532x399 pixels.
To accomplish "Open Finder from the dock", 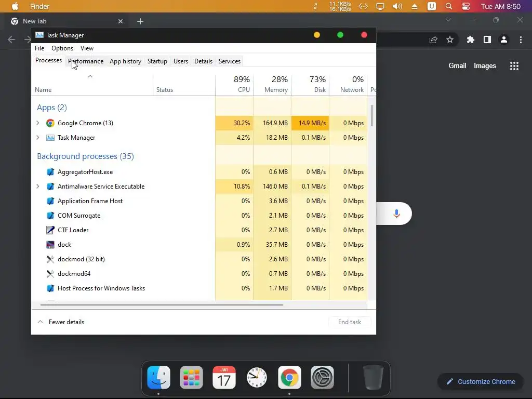I will click(158, 377).
